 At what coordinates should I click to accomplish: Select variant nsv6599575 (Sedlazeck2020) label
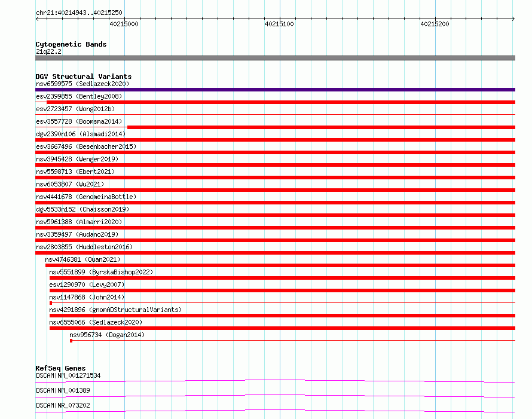82,84
